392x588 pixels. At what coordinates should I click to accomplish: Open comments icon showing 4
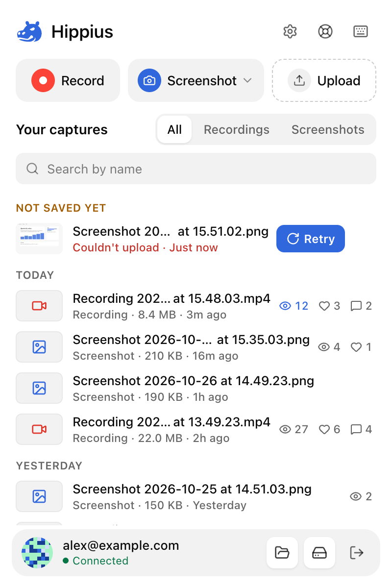click(x=356, y=429)
